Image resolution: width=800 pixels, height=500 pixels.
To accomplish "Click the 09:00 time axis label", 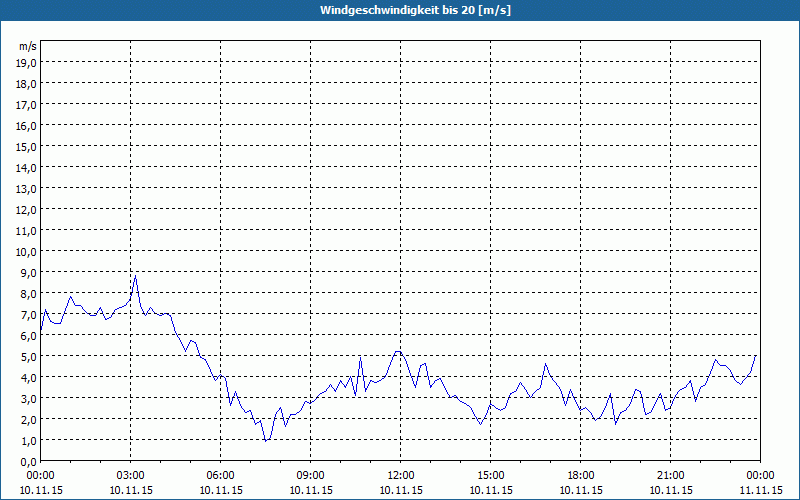I will 311,476.
